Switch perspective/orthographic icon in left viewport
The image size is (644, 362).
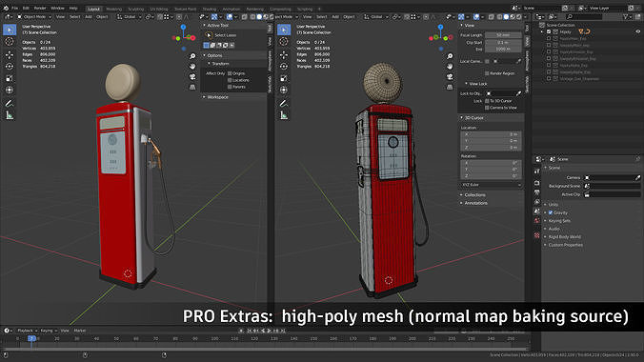pyautogui.click(x=192, y=87)
